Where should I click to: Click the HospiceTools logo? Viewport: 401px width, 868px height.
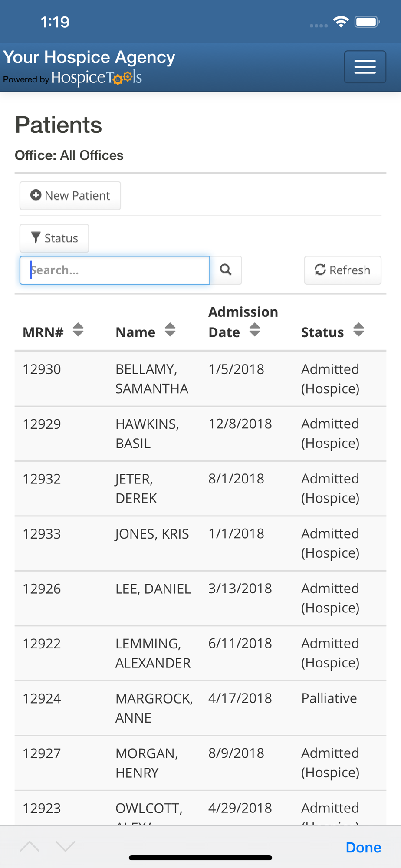pyautogui.click(x=96, y=78)
